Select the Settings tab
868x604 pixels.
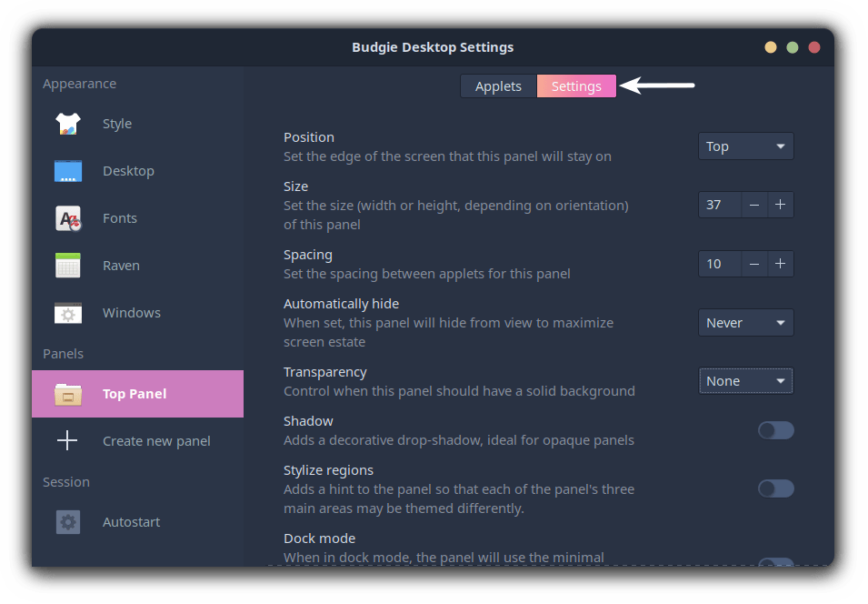pyautogui.click(x=576, y=86)
